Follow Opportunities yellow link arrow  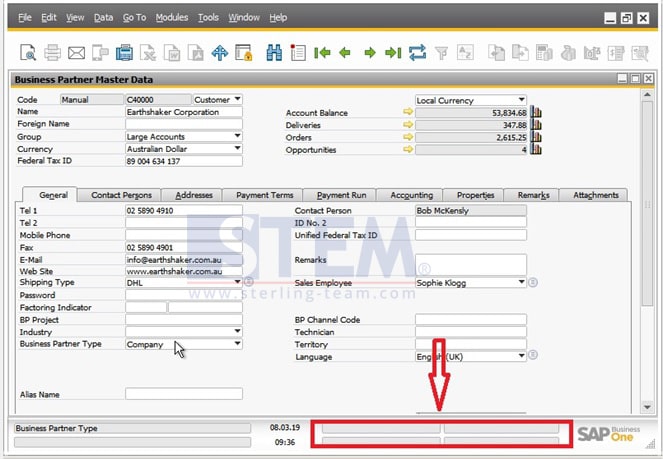(x=408, y=149)
